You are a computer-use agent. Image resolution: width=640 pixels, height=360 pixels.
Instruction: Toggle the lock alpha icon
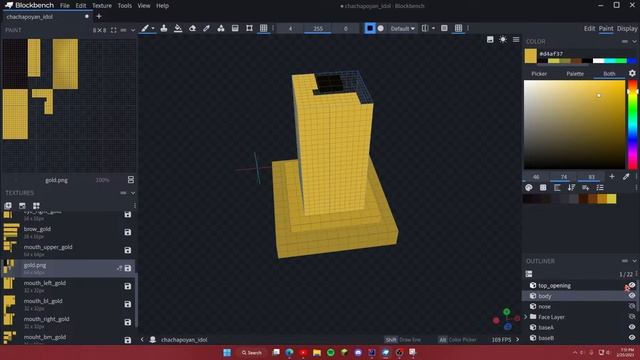pos(444,28)
